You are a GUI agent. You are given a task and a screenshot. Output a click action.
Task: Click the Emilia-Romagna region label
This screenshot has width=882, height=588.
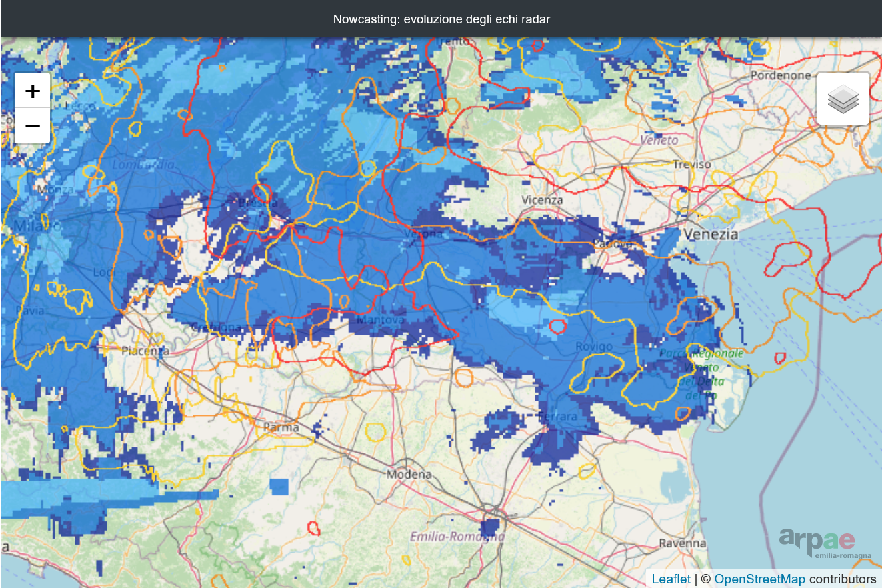coord(457,537)
